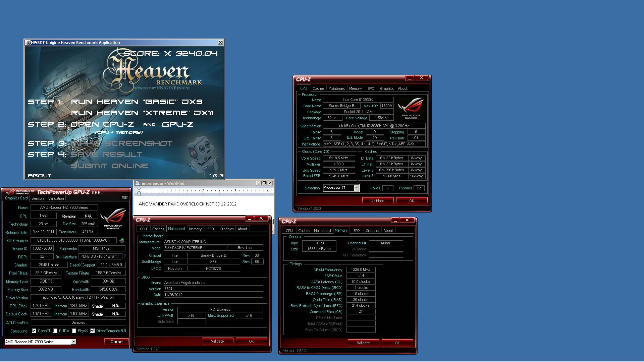Click the GPU-Z screenshot camera icon

124,198
